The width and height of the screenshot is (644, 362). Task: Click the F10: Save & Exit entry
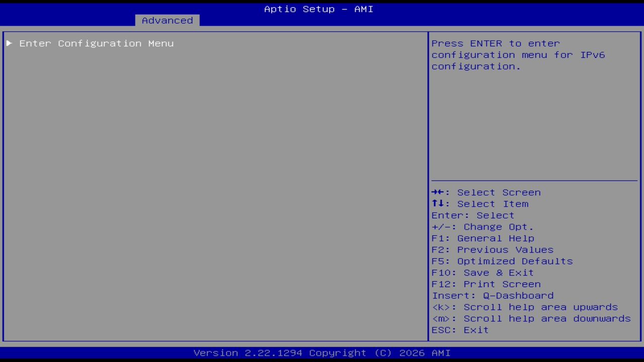pos(482,273)
